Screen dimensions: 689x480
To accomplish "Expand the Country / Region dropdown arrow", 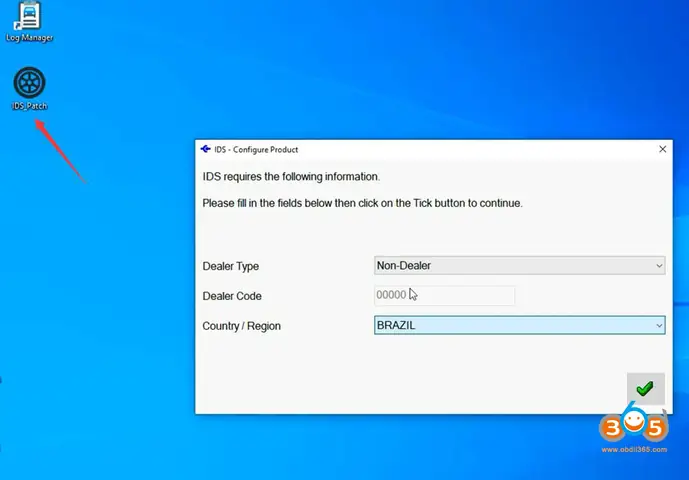I will [x=658, y=325].
